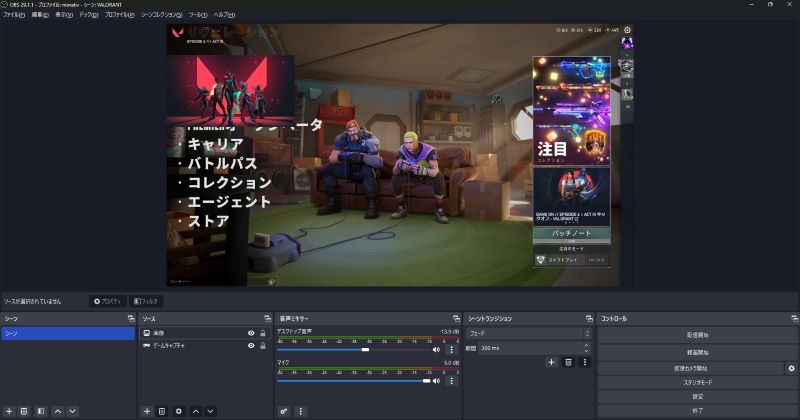Open the デスクトップ音声 three-dot options
Image resolution: width=800 pixels, height=420 pixels.
coord(451,350)
